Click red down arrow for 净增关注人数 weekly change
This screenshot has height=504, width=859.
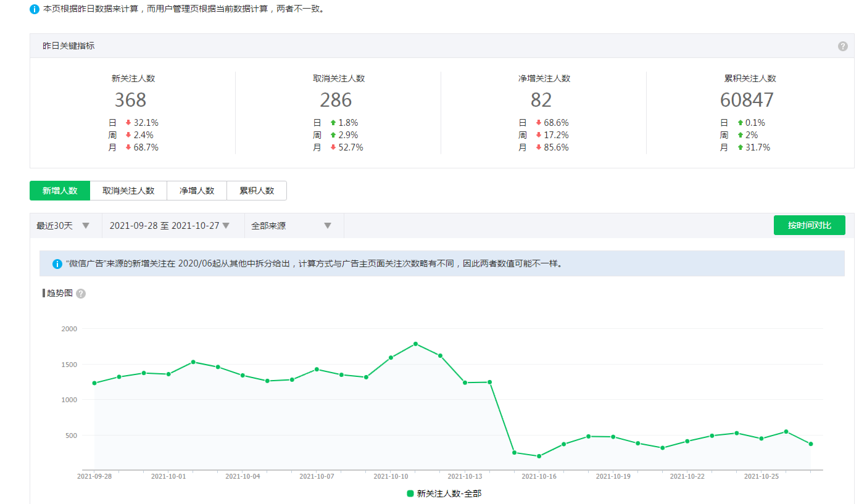(x=538, y=135)
